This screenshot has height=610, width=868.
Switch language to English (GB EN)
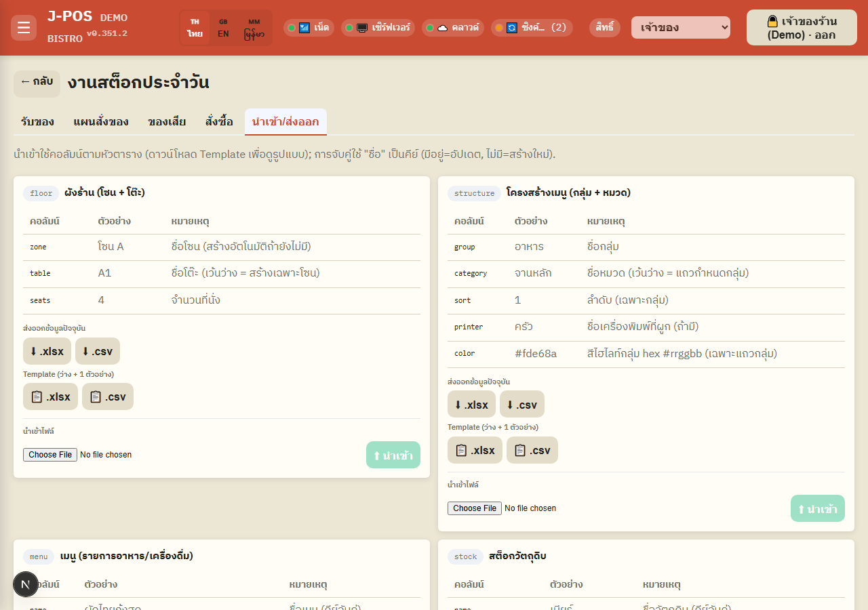223,28
